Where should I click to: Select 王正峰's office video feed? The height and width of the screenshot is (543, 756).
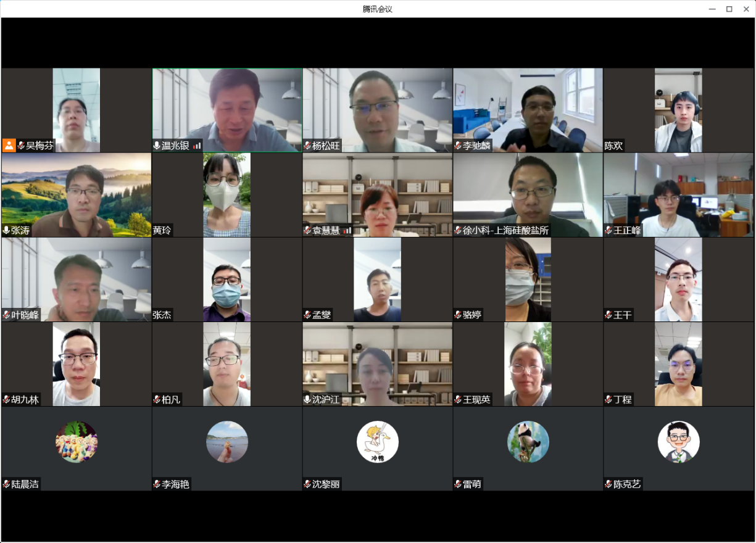coord(679,195)
